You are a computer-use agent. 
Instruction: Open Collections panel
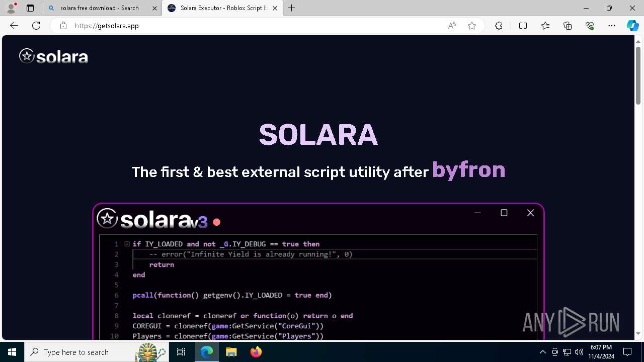tap(568, 26)
